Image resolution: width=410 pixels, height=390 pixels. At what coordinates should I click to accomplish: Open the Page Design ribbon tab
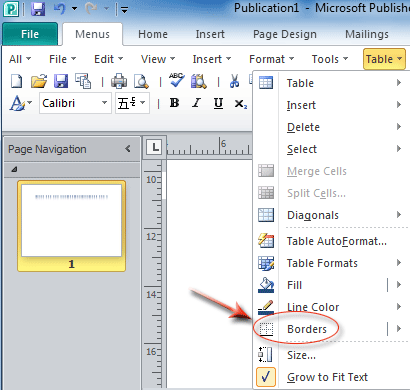[285, 34]
